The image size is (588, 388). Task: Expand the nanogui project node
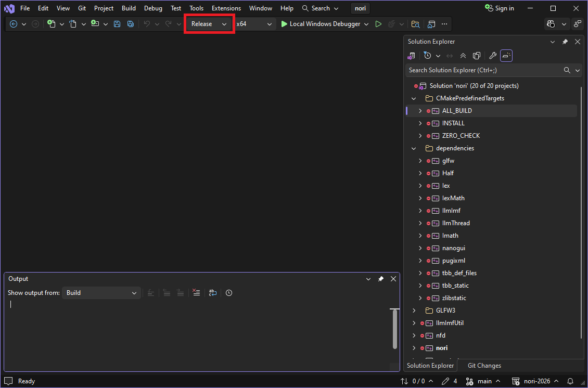pyautogui.click(x=420, y=248)
